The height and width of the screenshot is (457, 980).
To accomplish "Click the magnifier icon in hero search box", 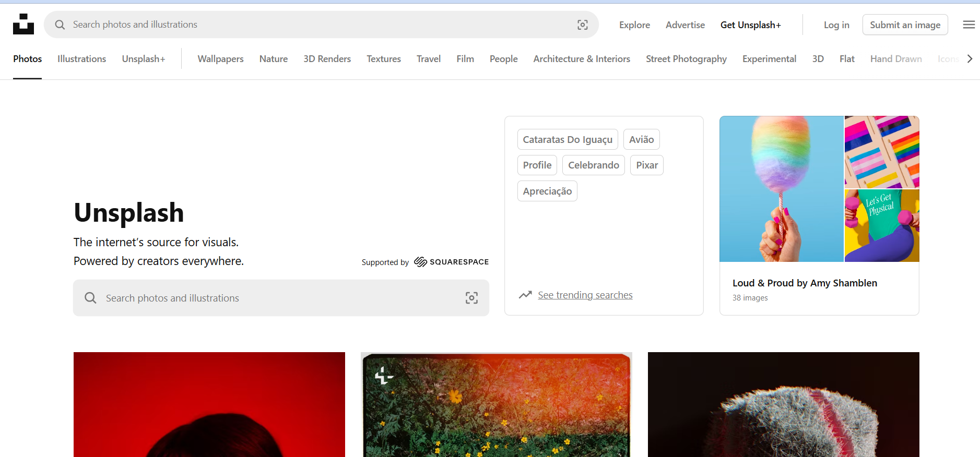I will [x=90, y=298].
